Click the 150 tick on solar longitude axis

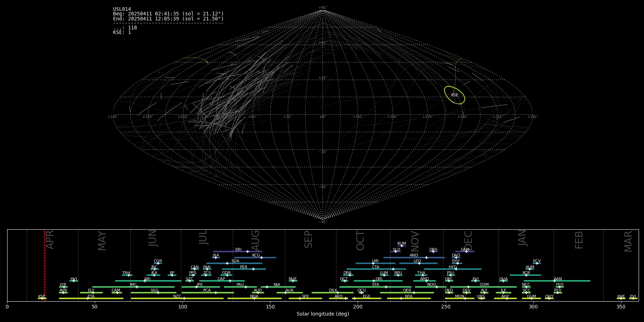coord(270,307)
